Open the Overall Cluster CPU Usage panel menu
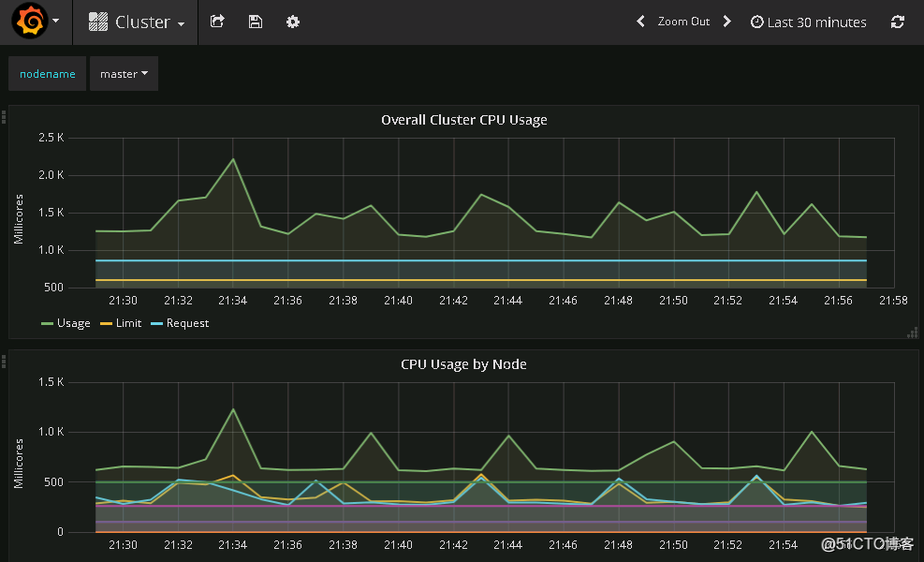This screenshot has width=924, height=562. [x=463, y=120]
